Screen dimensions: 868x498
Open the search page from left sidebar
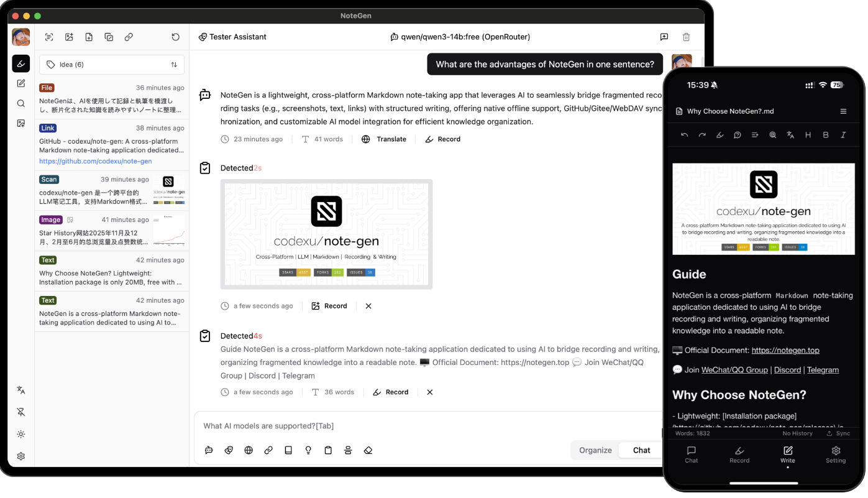[x=21, y=103]
